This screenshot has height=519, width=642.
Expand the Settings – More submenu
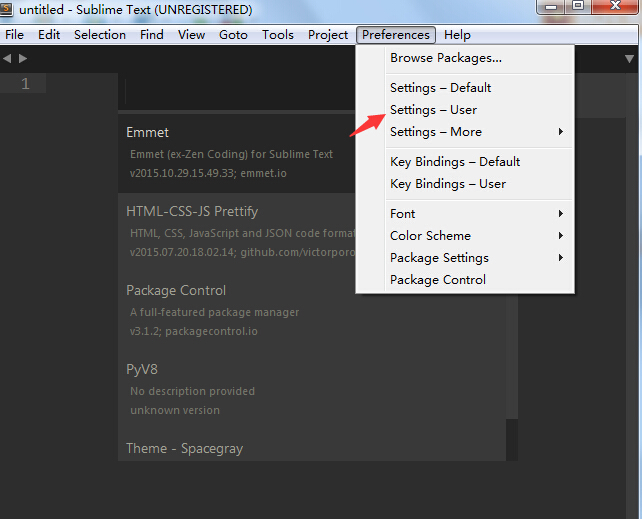pos(465,132)
